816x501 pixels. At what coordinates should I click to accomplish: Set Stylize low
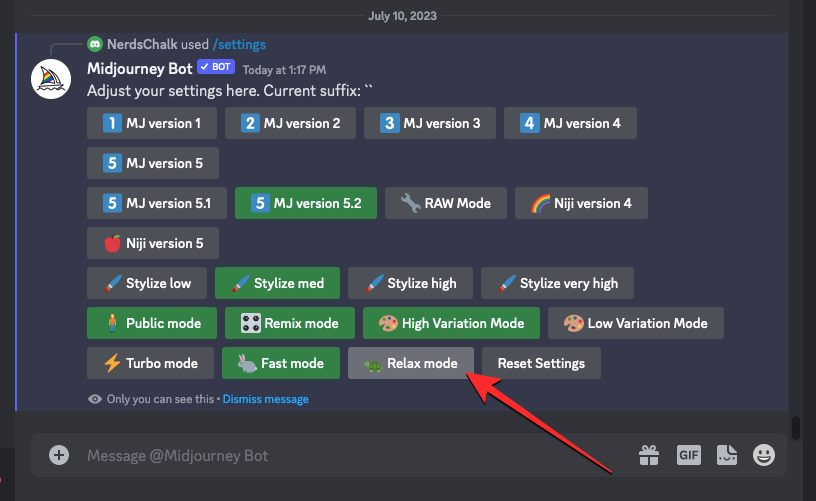147,283
